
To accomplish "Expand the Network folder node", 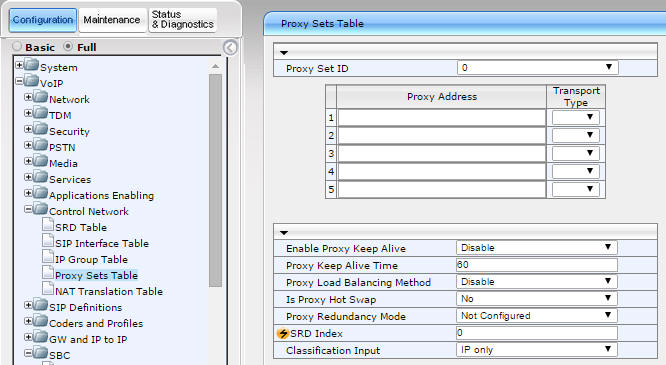I will coord(28,97).
